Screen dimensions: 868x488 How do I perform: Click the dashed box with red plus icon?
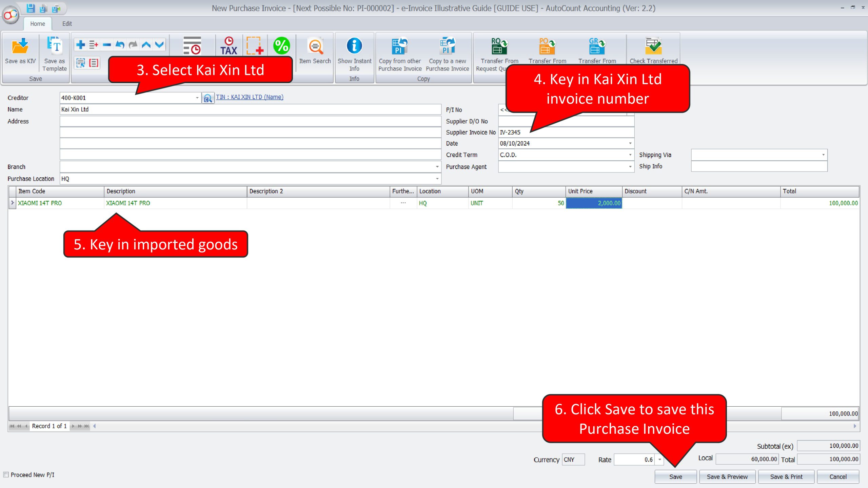click(x=255, y=45)
